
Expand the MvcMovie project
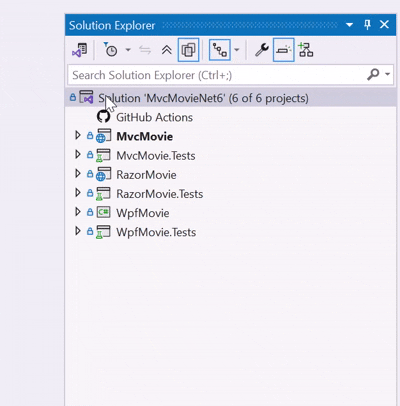coord(78,135)
